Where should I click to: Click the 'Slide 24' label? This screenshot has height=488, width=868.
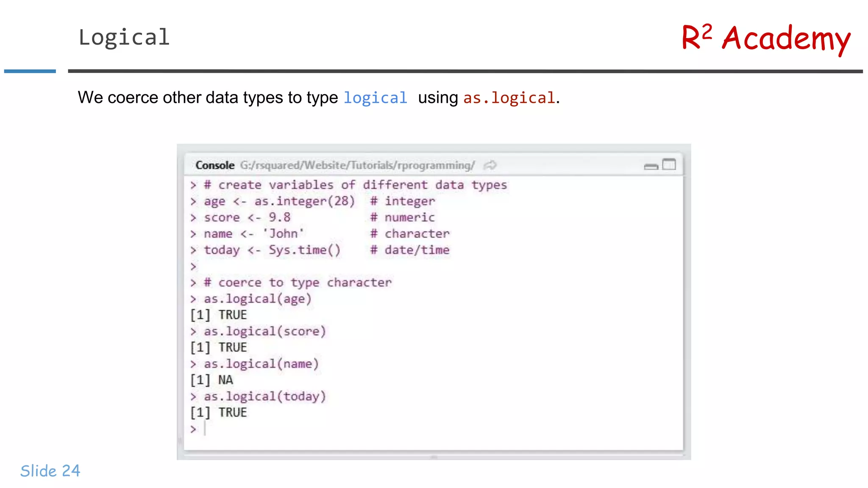(50, 471)
